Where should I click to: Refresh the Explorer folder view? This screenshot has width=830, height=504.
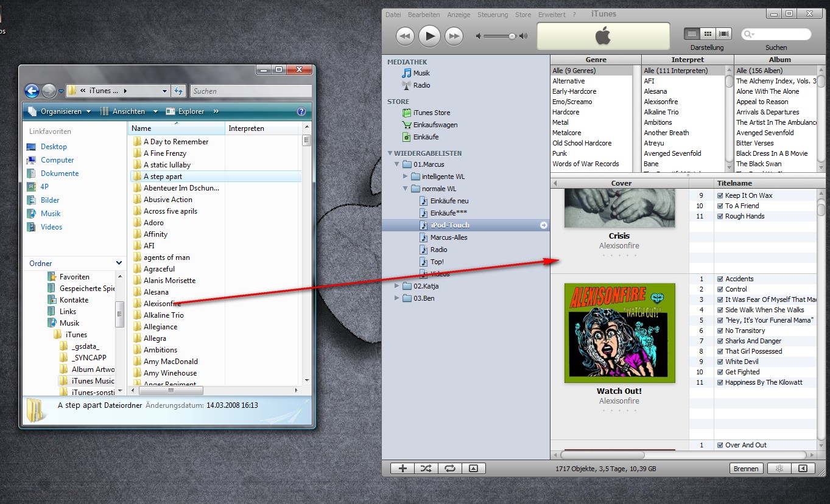[x=178, y=91]
